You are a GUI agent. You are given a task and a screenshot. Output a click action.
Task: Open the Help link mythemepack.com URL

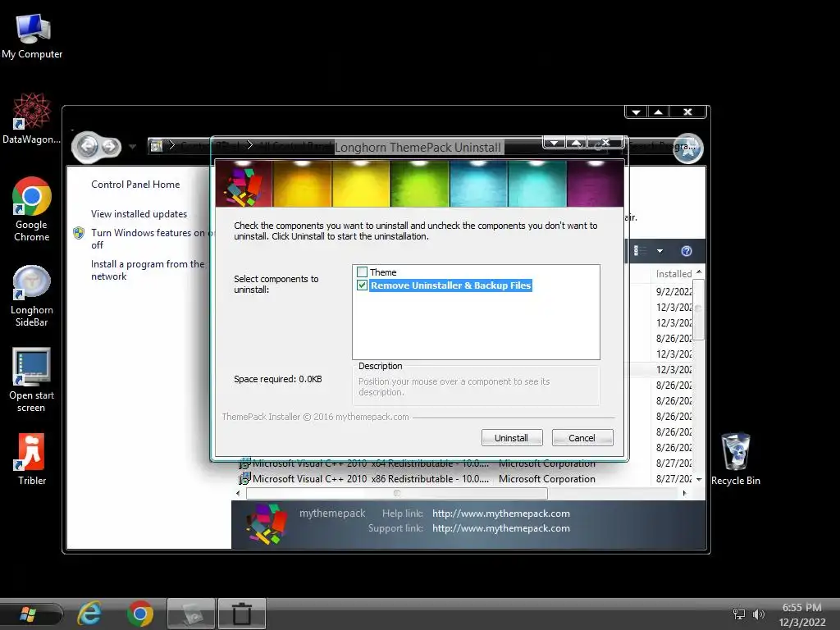click(x=501, y=514)
